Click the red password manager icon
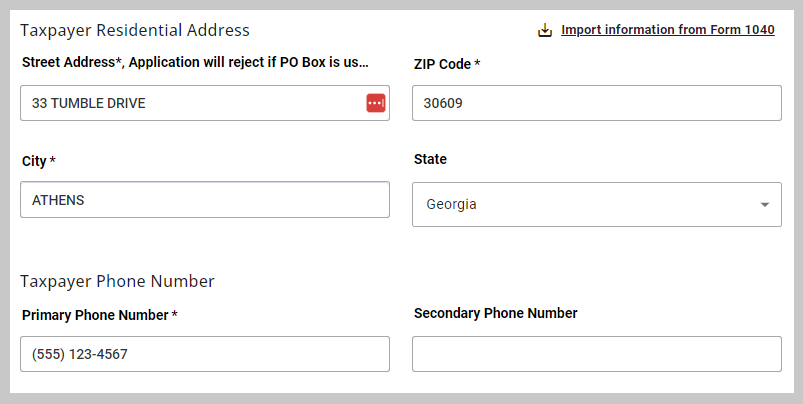Viewport: 803px width, 404px height. coord(376,103)
